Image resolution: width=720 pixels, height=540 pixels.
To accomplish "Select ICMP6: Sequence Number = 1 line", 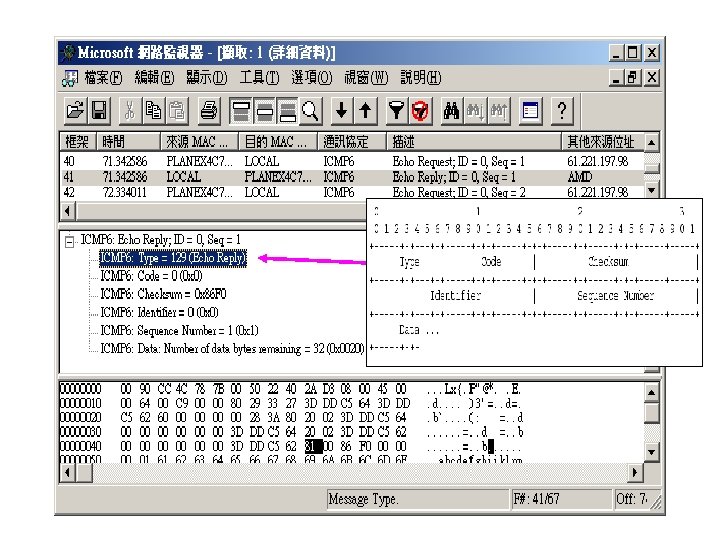I will pyautogui.click(x=180, y=331).
